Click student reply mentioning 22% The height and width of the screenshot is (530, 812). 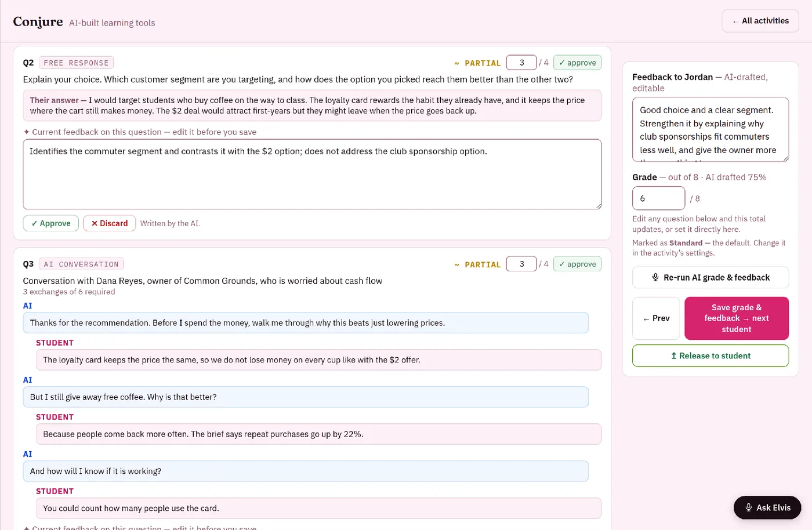pos(318,434)
